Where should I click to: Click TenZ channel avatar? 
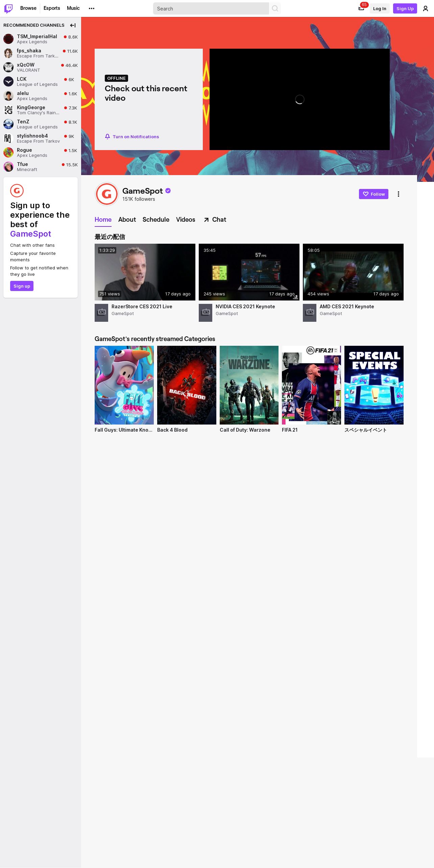point(8,124)
